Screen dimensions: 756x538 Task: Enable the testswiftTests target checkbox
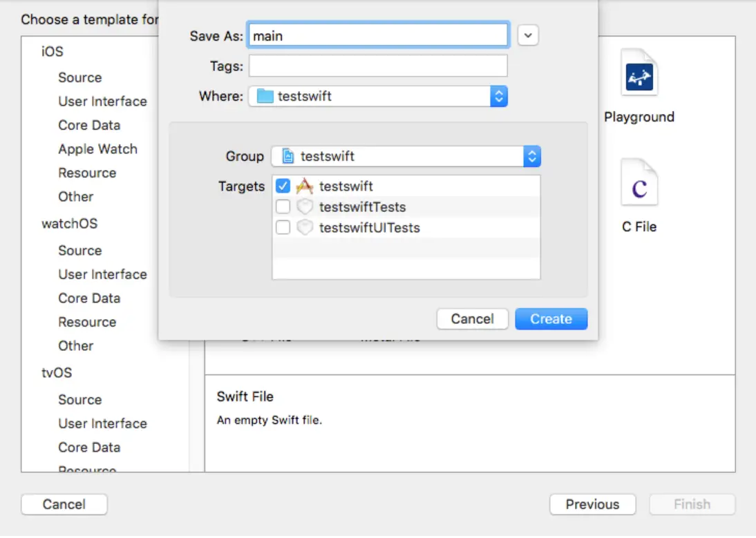click(x=283, y=207)
